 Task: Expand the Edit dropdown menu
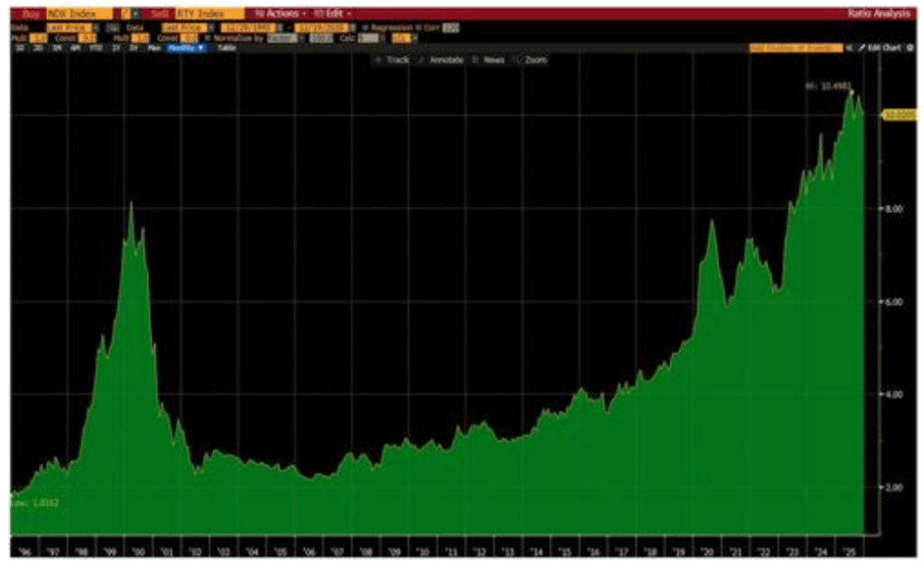[333, 14]
